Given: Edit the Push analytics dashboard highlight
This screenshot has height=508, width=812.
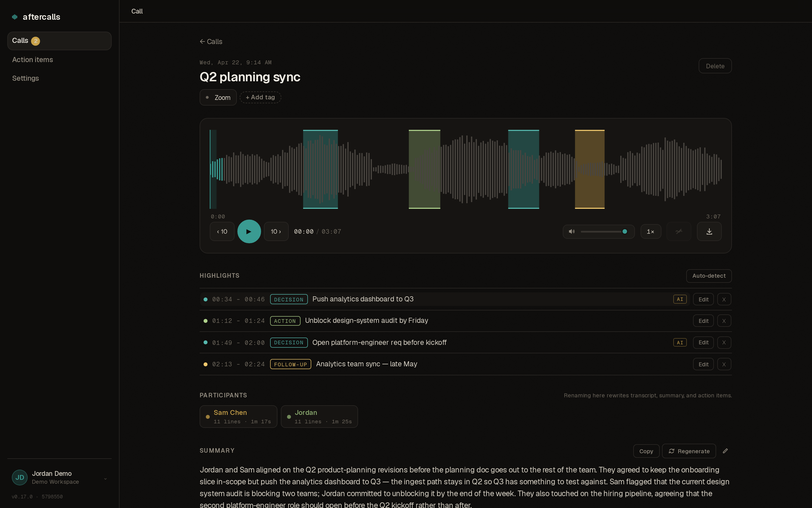Looking at the screenshot, I should coord(703,299).
